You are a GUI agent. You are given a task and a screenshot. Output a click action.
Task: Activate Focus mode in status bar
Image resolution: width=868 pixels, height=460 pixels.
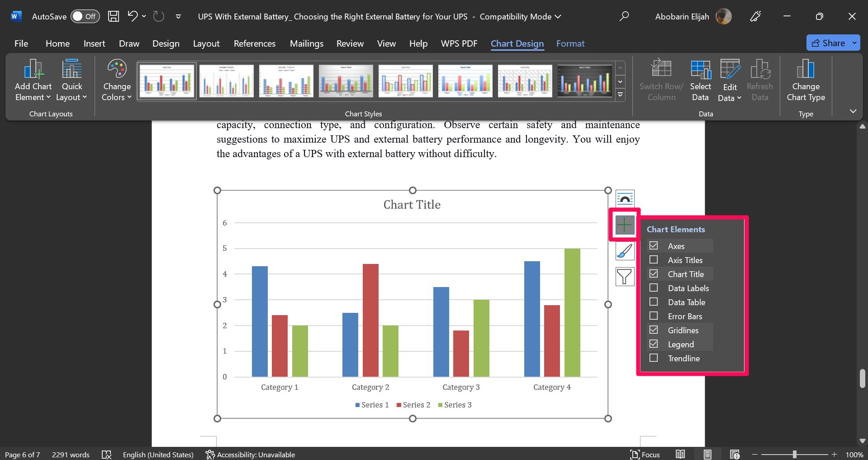click(645, 455)
